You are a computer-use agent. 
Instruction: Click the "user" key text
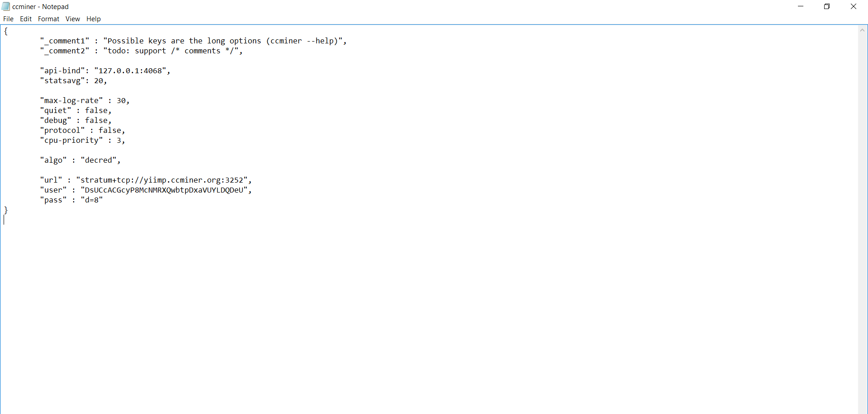coord(53,190)
